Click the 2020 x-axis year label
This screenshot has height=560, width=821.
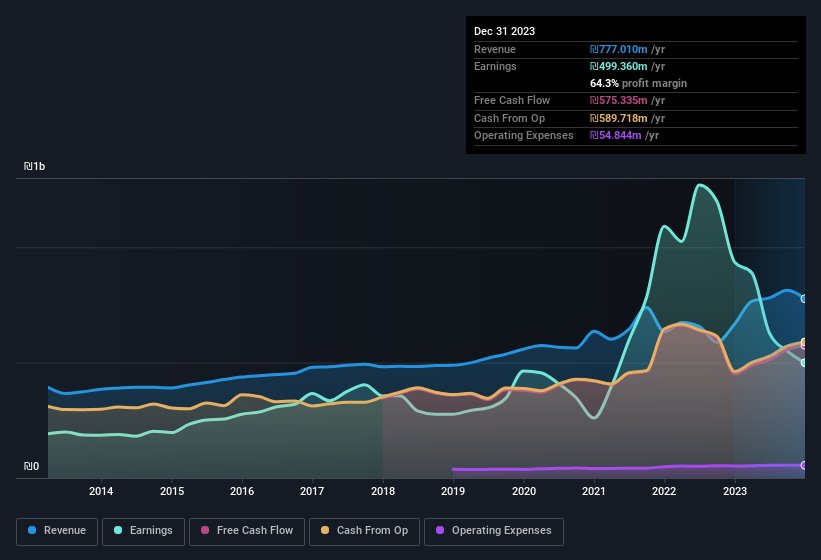524,491
